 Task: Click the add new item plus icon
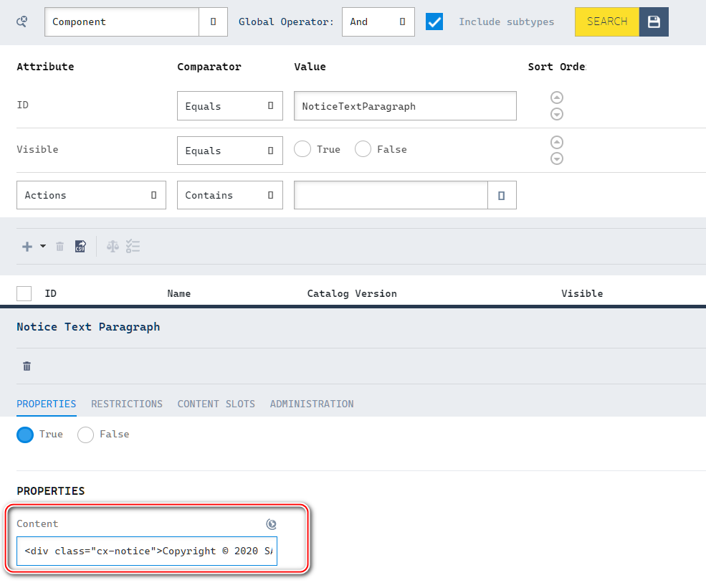(27, 246)
